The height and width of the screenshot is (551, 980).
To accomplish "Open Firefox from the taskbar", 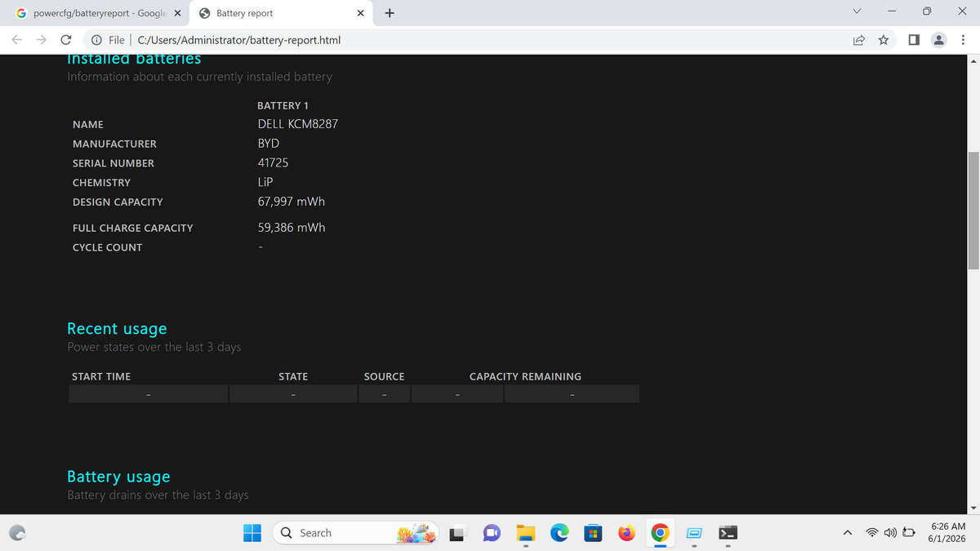I will point(626,533).
